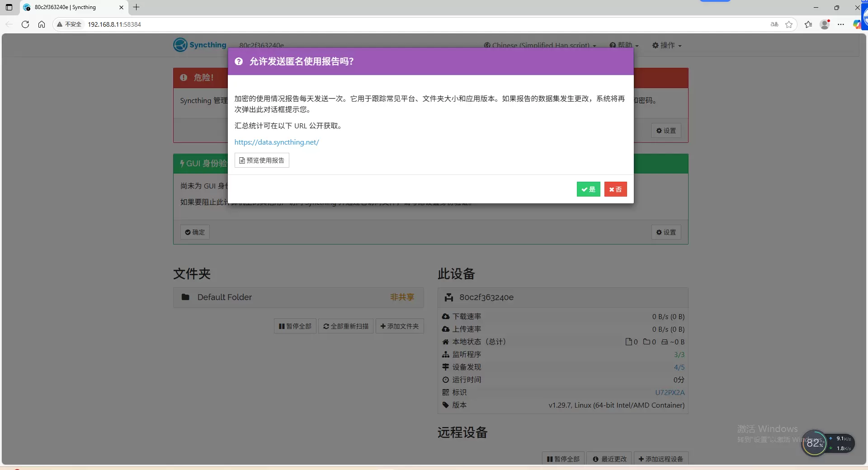Expand the 帮助 help menu
The width and height of the screenshot is (868, 470).
pos(624,46)
